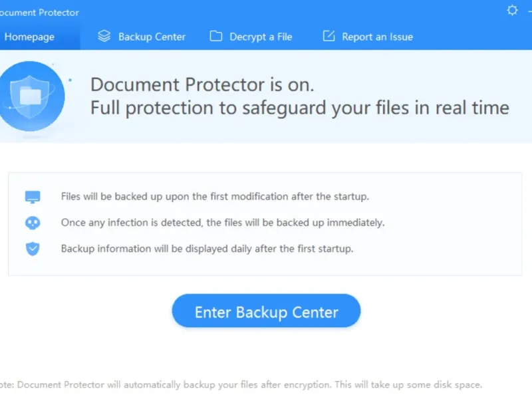The height and width of the screenshot is (399, 532).
Task: Click the shield checkmark icon near backup information
Action: 33,249
